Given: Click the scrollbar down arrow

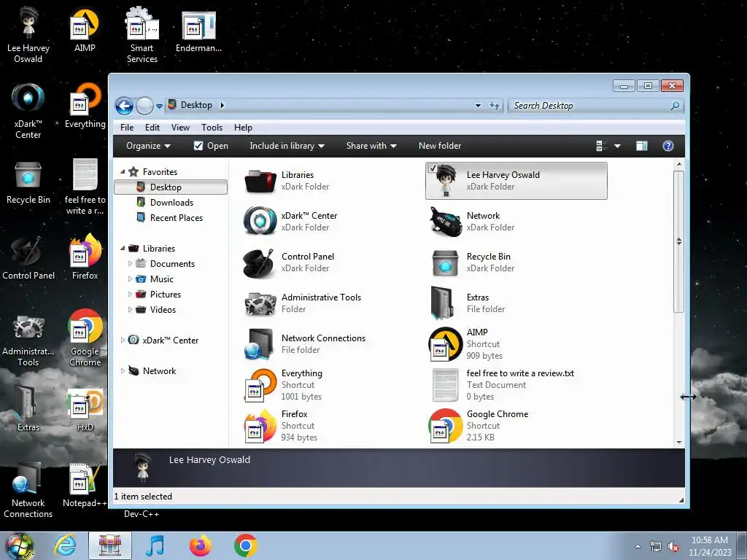Looking at the screenshot, I should click(x=679, y=443).
